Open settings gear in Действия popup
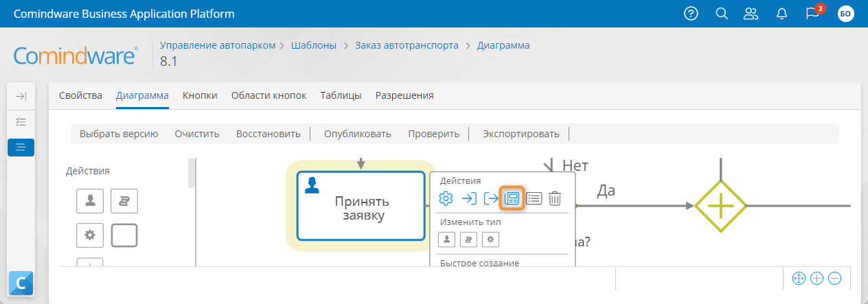 (446, 198)
